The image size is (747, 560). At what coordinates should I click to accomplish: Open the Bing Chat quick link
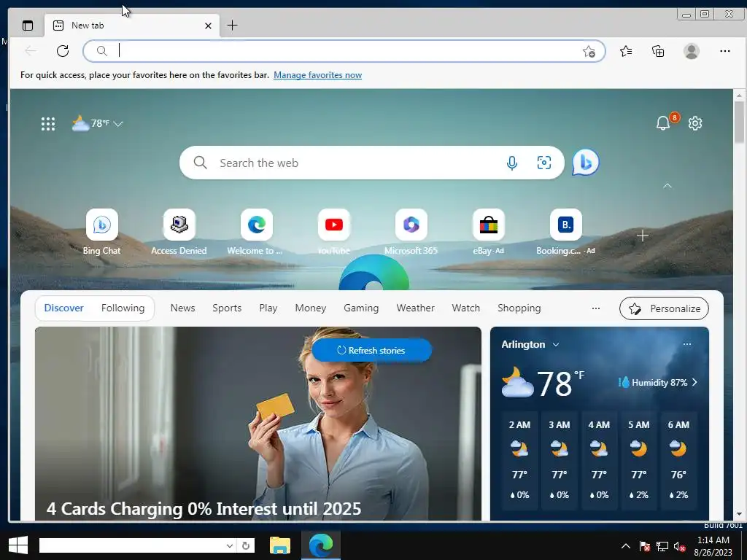(102, 232)
